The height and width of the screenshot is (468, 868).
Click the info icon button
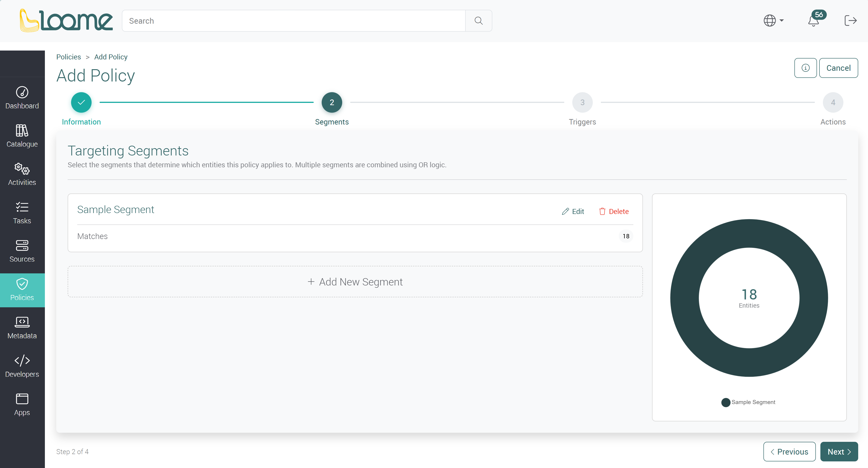click(805, 68)
